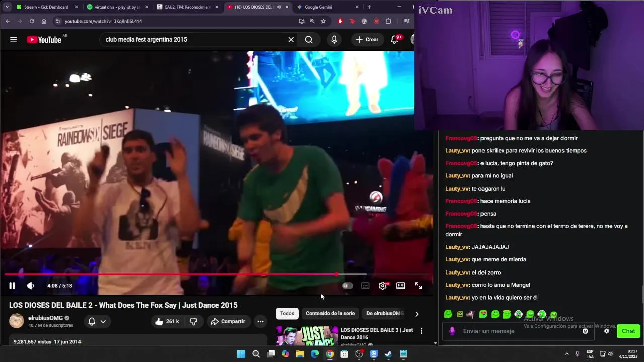Open the Crear upload menu

[367, 40]
